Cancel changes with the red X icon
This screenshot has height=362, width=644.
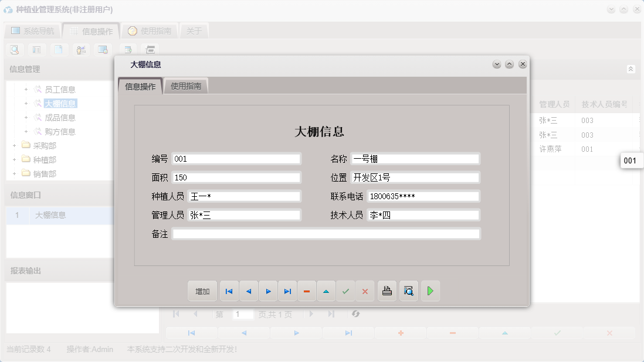(x=365, y=291)
